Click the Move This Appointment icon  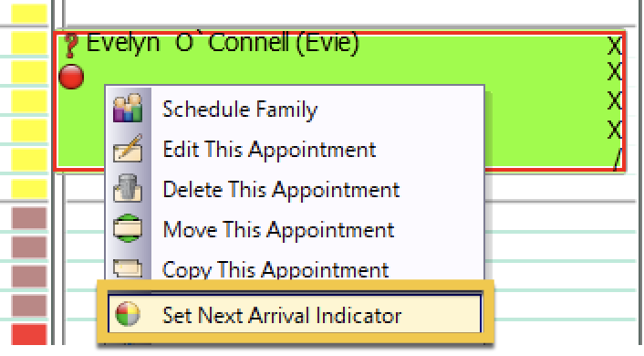(128, 228)
